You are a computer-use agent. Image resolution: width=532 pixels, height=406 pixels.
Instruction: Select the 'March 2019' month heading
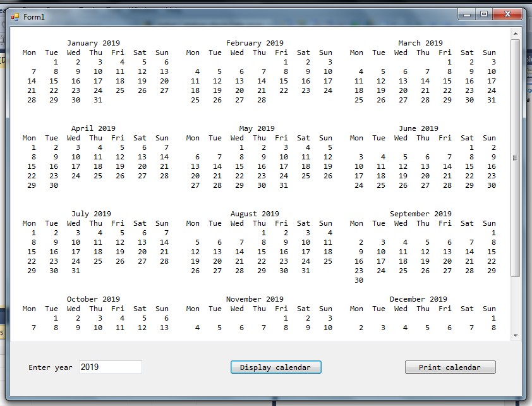coord(420,43)
